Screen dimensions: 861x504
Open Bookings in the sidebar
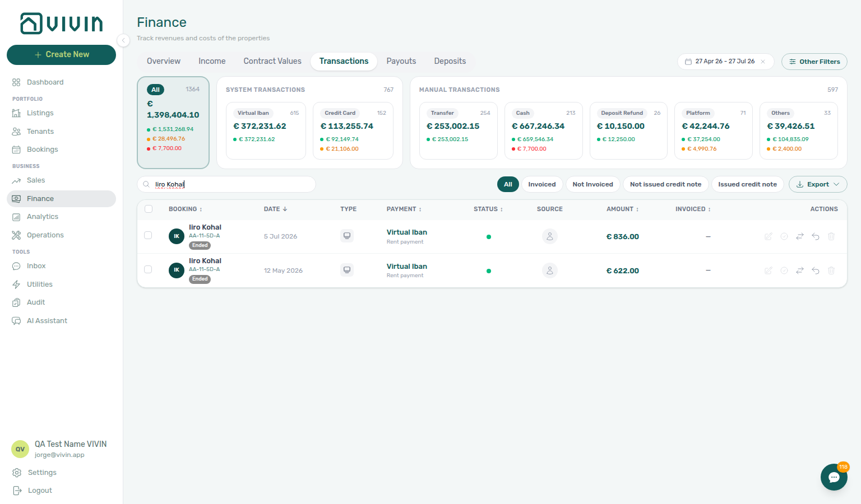click(x=61, y=150)
